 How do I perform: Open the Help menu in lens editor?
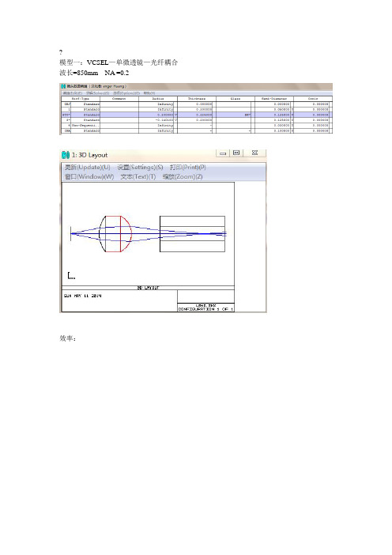[149, 93]
